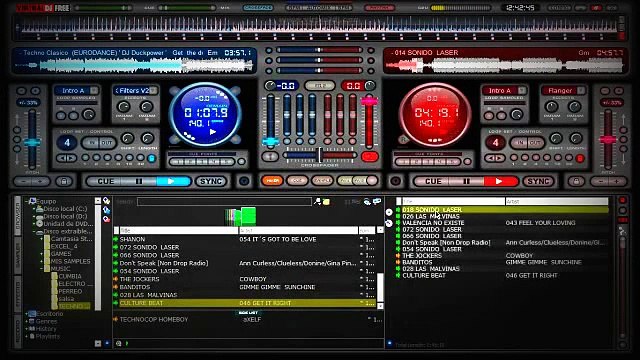Turn the left deck gain knob

point(270,85)
